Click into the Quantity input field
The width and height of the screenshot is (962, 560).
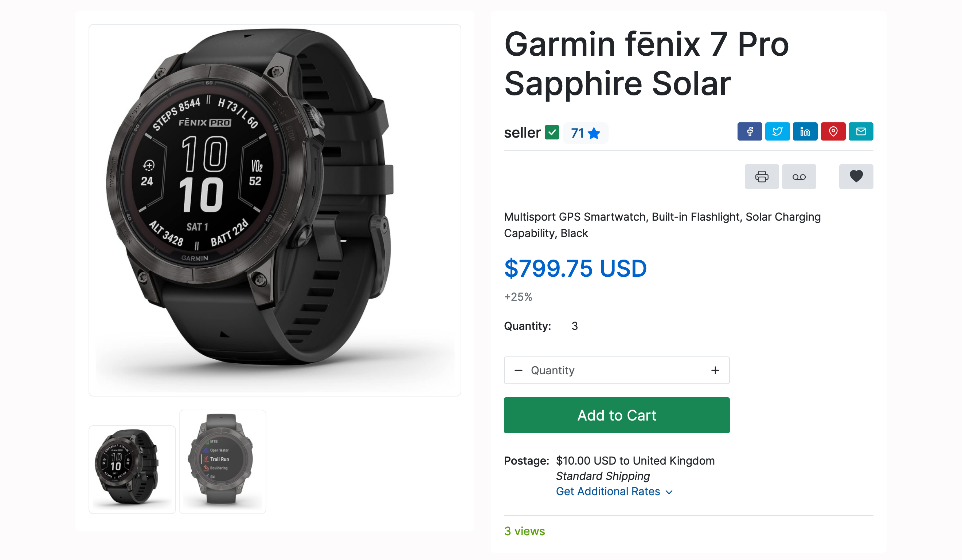click(x=617, y=370)
